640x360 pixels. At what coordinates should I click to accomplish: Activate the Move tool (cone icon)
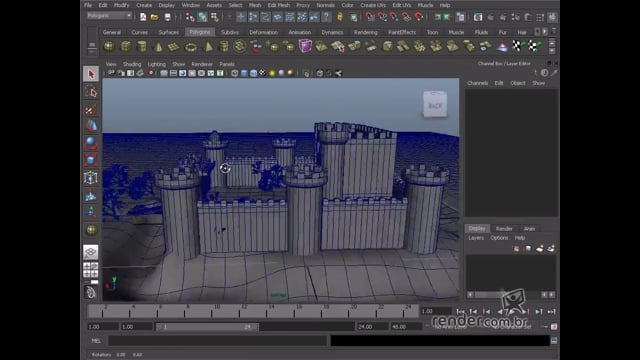91,126
